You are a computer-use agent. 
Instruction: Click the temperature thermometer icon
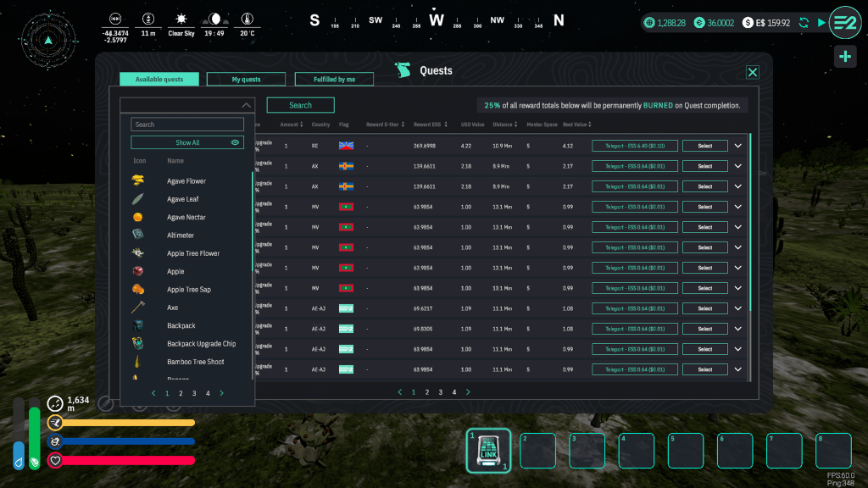(247, 19)
